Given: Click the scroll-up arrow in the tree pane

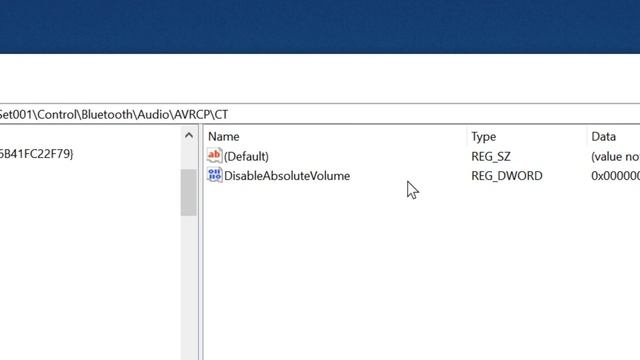Looking at the screenshot, I should tap(189, 136).
